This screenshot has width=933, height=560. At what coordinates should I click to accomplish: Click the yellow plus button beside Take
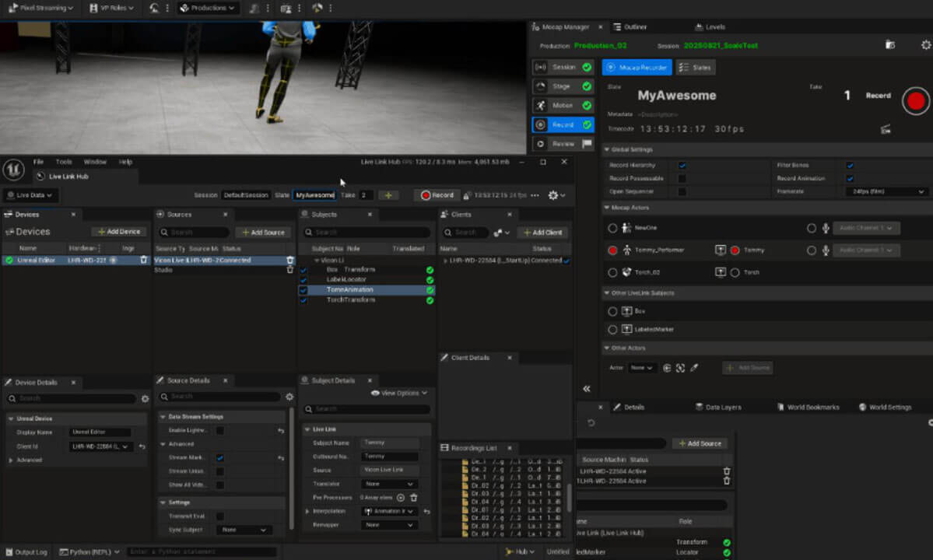tap(388, 195)
